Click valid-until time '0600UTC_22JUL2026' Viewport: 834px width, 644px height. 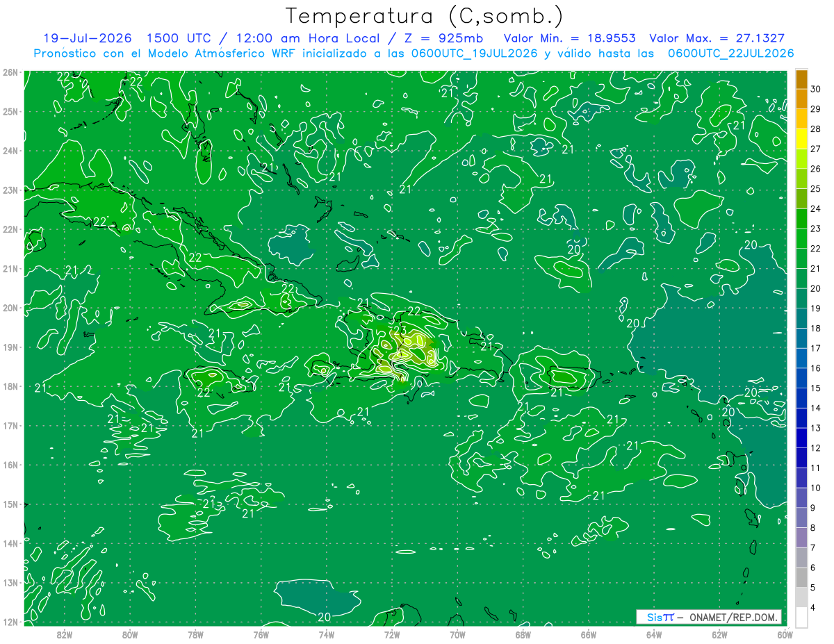coord(731,53)
